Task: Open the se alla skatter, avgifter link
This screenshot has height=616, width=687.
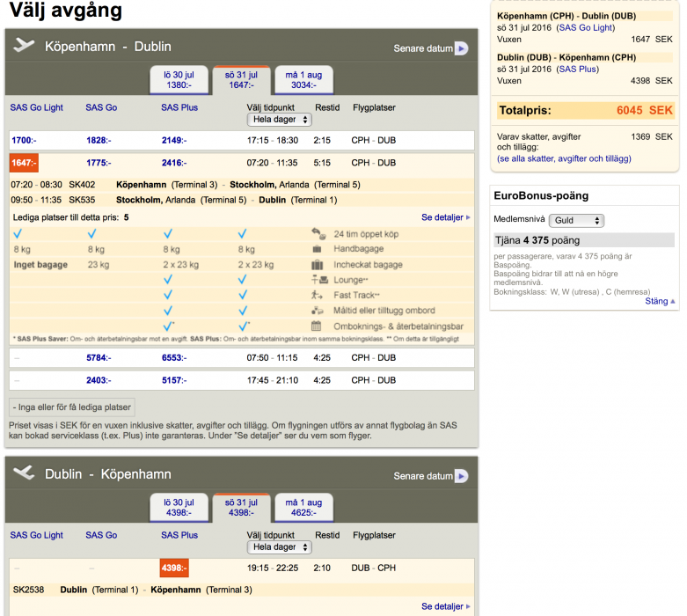Action: click(x=564, y=158)
